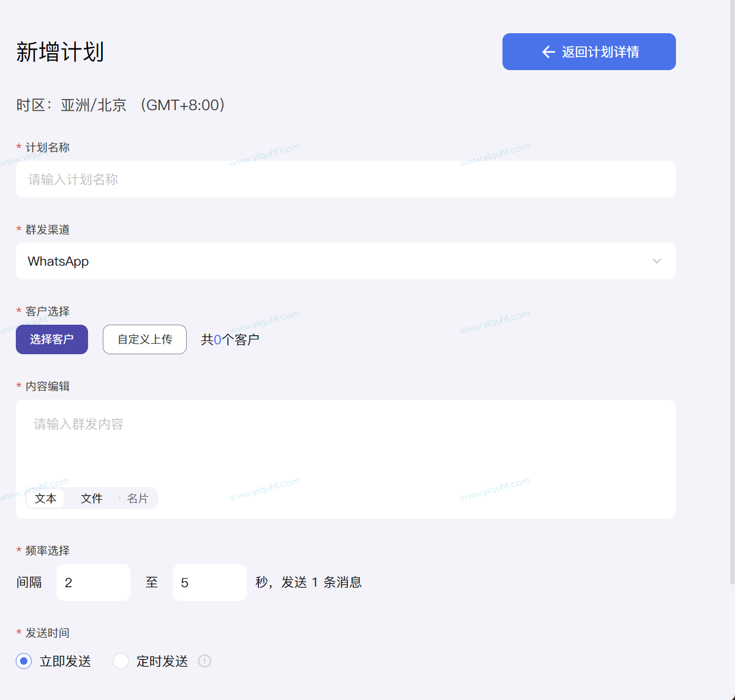The height and width of the screenshot is (700, 735).
Task: Click the 客户选择 field label
Action: click(x=47, y=312)
